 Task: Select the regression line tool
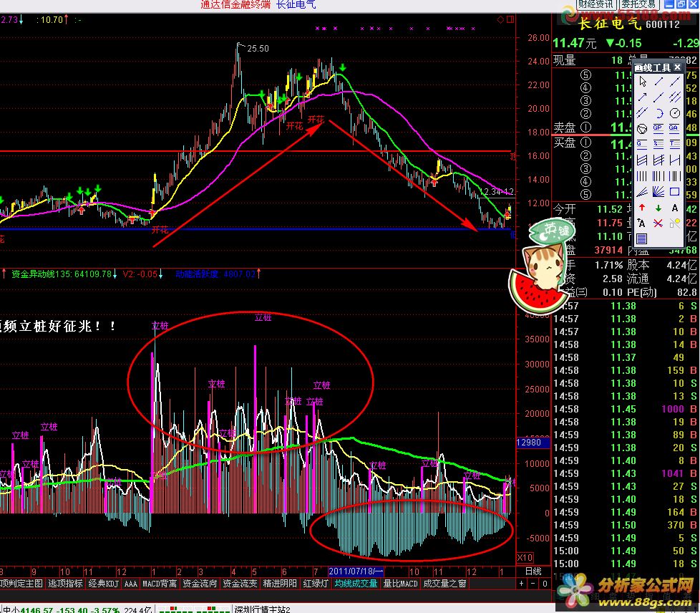675,160
